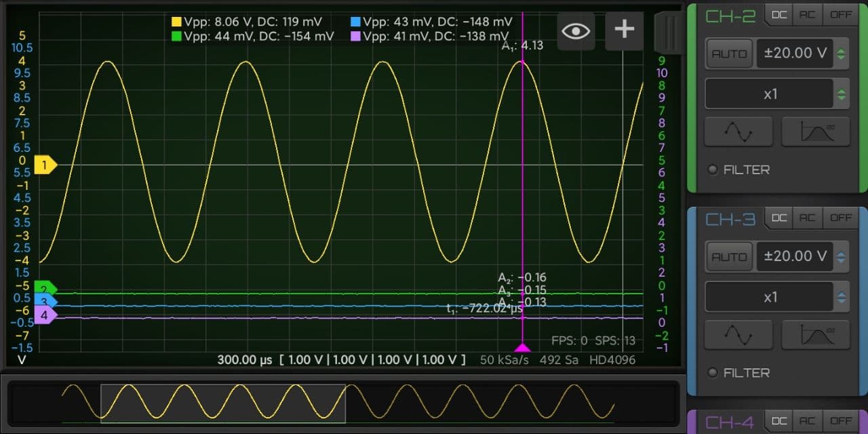Toggle the eye visibility icon
Screen dimensions: 868x434
[x=576, y=31]
